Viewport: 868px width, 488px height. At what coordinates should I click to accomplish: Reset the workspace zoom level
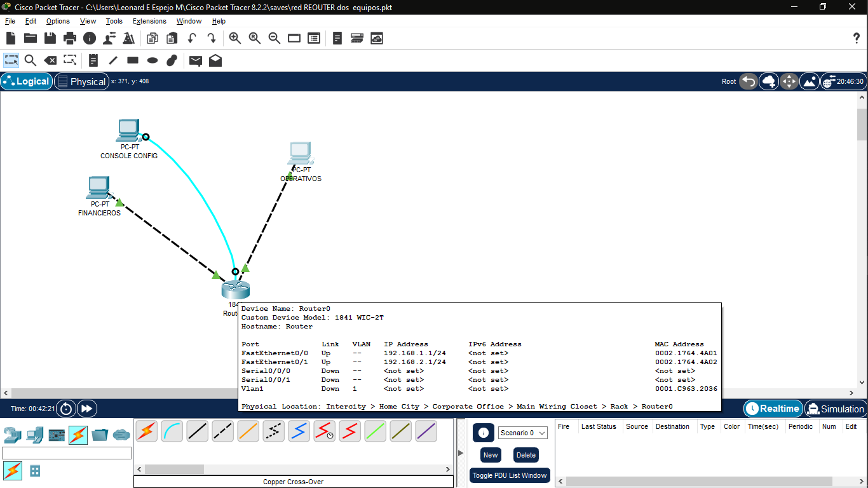pos(255,38)
